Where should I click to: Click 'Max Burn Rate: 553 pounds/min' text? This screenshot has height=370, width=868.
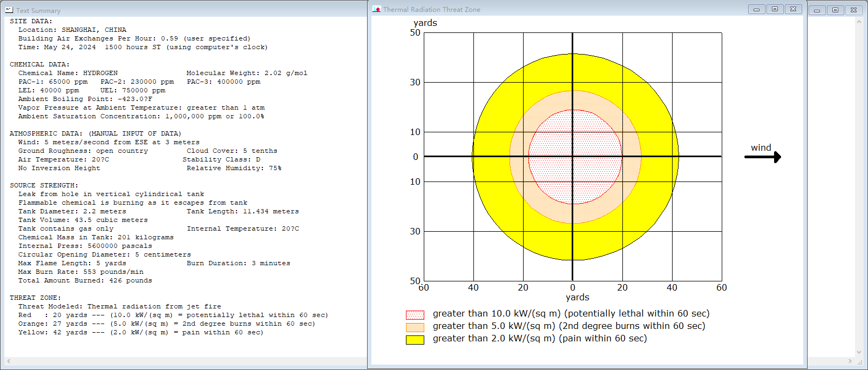(x=81, y=272)
